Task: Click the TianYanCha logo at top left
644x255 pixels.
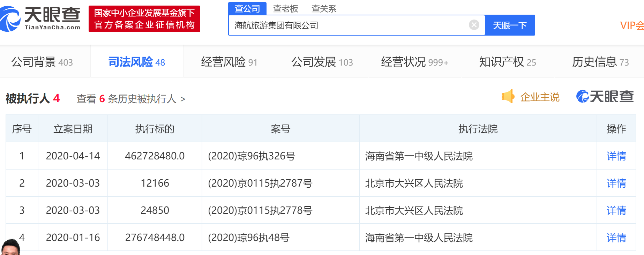Action: 40,19
